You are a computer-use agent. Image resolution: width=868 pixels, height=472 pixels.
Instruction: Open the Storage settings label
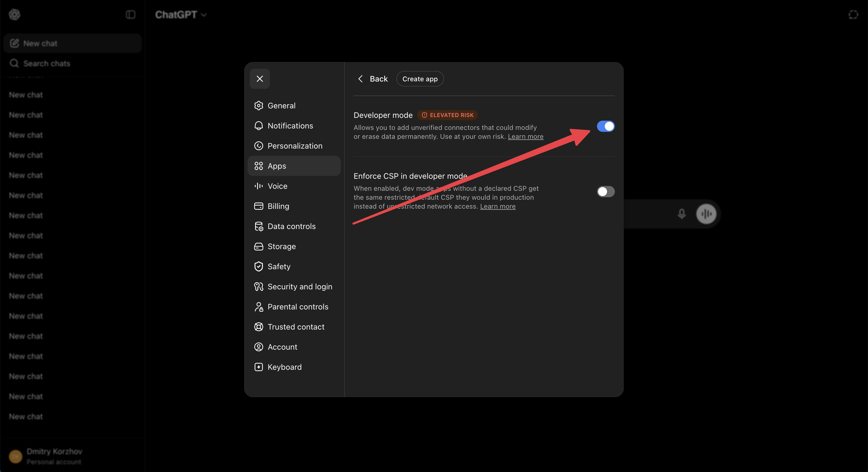282,246
